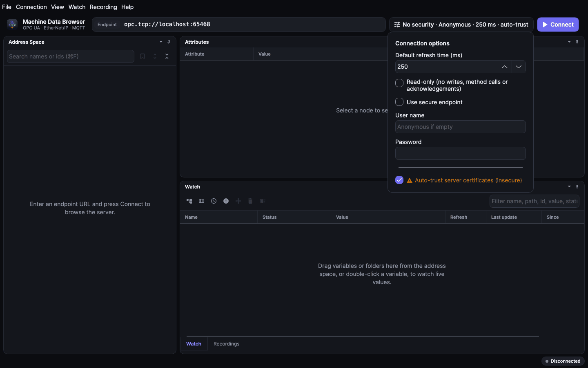Pin the Attributes panel
588x368 pixels.
pyautogui.click(x=577, y=42)
